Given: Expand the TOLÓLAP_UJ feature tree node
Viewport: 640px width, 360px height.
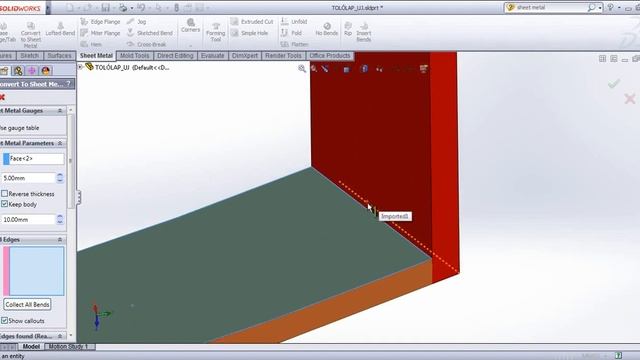Looking at the screenshot, I should tap(80, 67).
